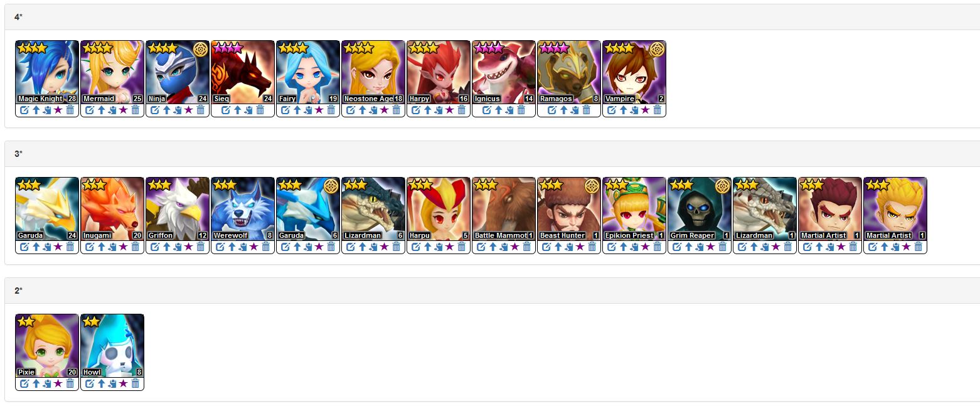Power up the Griffon monster

(x=167, y=247)
